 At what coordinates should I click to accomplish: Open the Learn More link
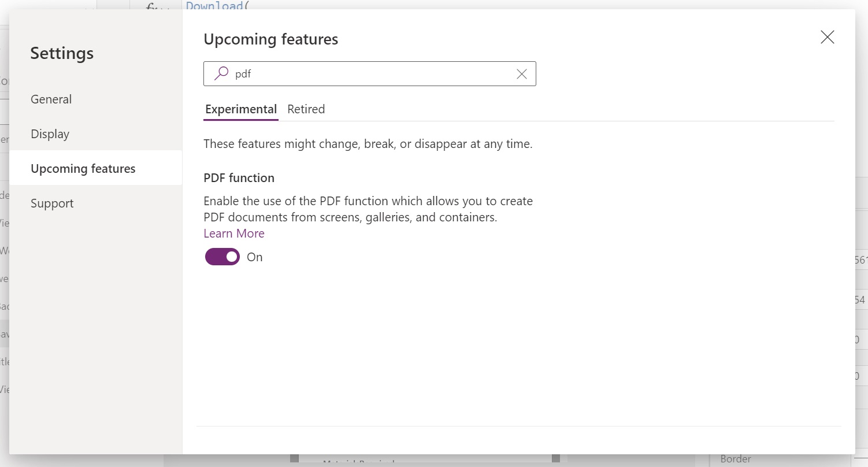233,233
